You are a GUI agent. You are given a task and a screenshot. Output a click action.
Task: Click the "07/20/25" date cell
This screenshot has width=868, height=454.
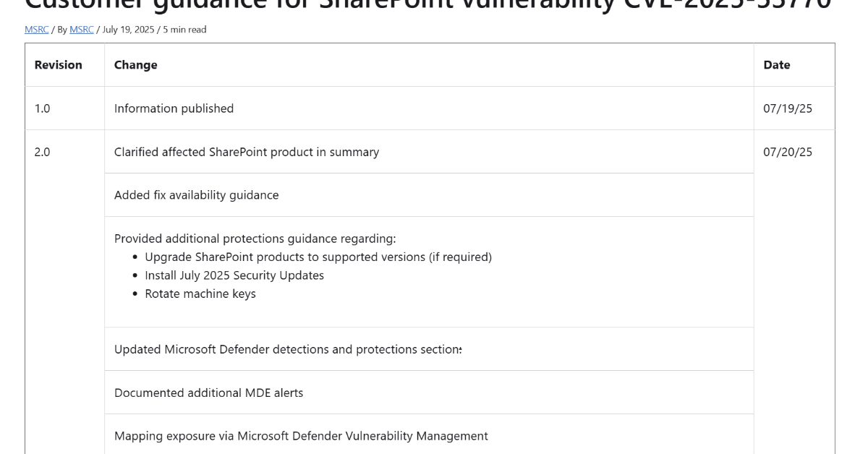pos(788,152)
